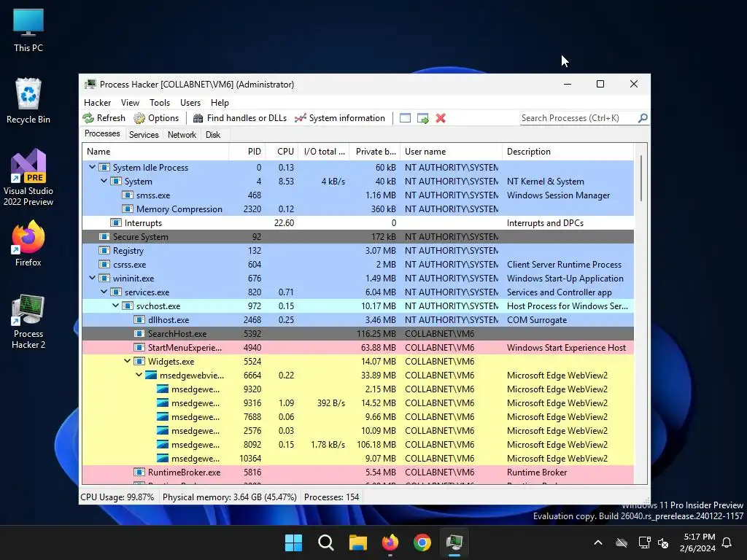
Task: Show hidden icons tray chevron
Action: tap(598, 542)
